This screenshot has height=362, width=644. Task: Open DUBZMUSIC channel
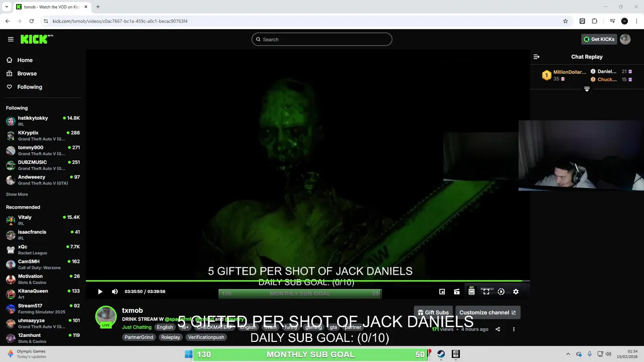click(43, 165)
